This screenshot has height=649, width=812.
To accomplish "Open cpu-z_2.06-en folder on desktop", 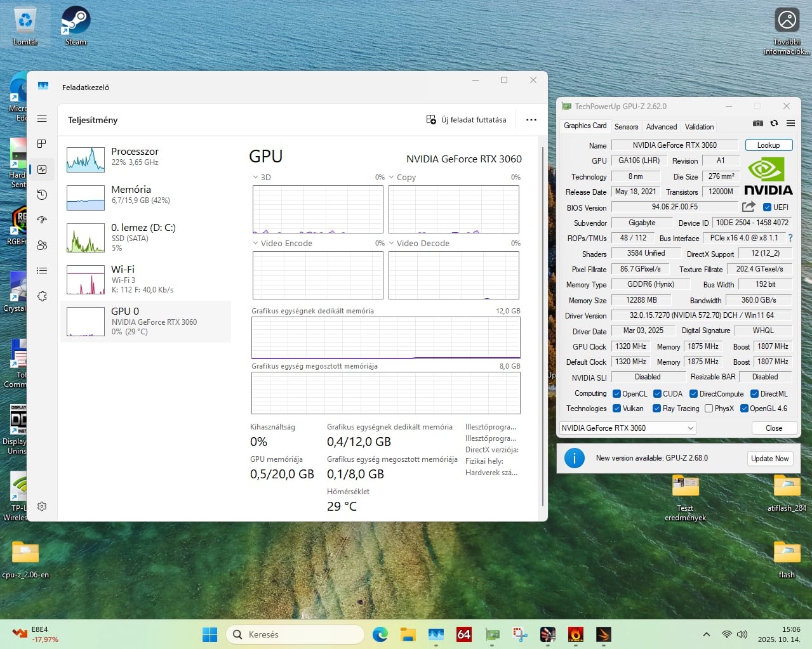I will [25, 560].
